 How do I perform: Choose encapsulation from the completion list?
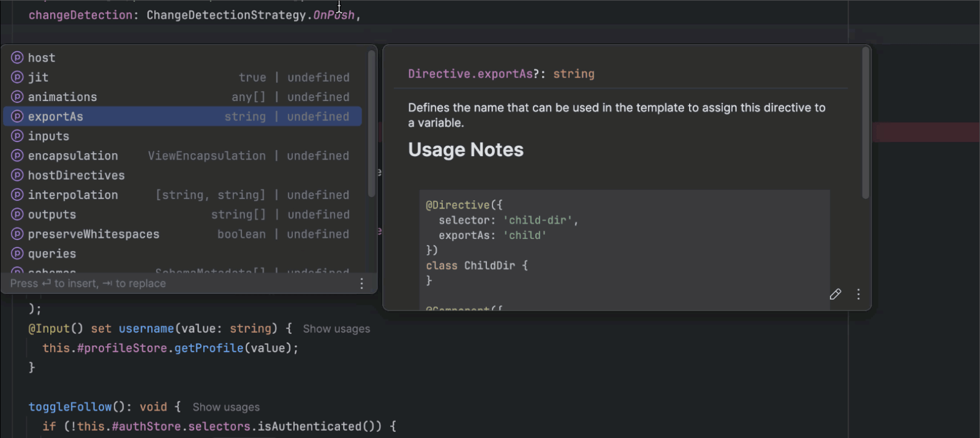73,156
